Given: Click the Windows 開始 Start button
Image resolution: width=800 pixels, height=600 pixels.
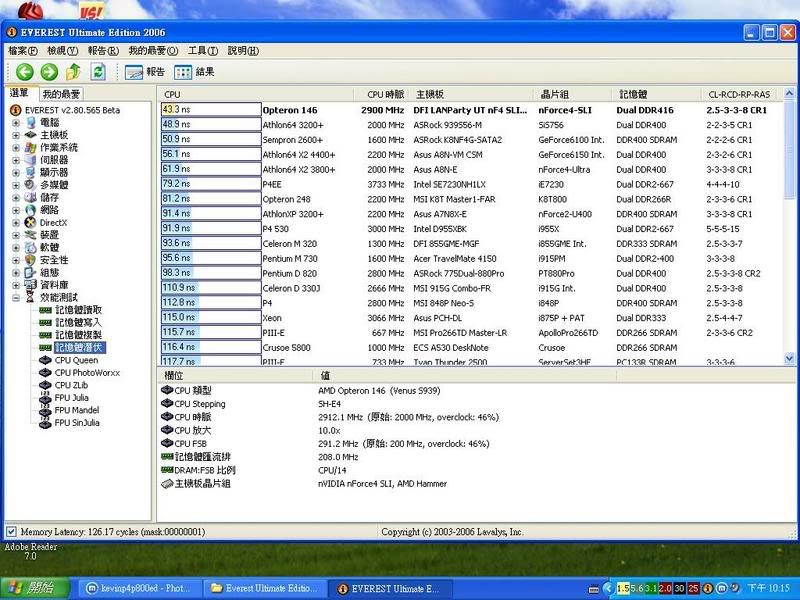Looking at the screenshot, I should click(x=34, y=588).
